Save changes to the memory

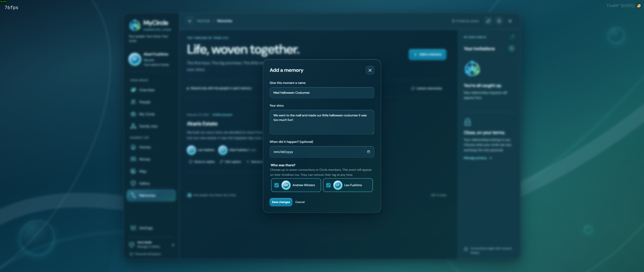281,202
